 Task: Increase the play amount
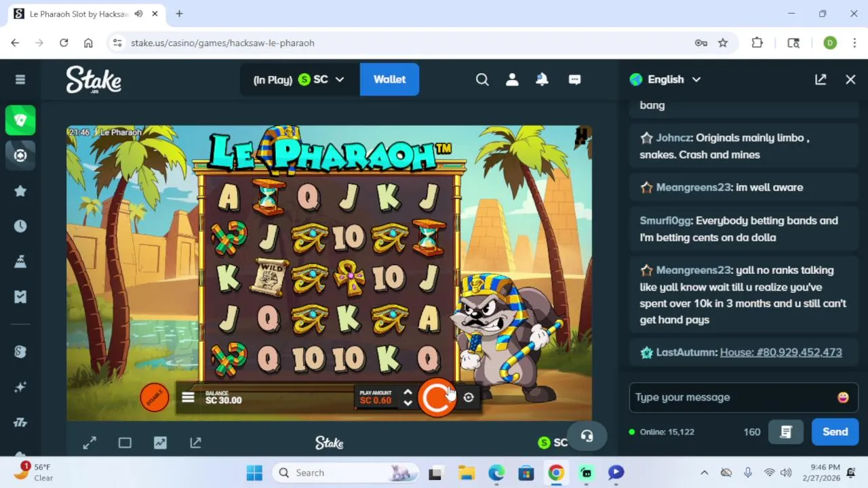click(x=408, y=392)
